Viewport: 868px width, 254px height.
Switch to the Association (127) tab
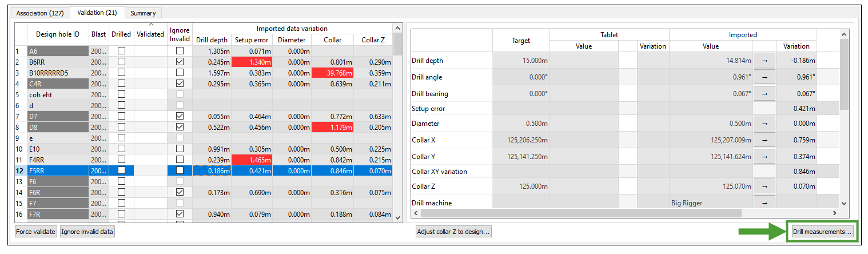click(x=40, y=13)
